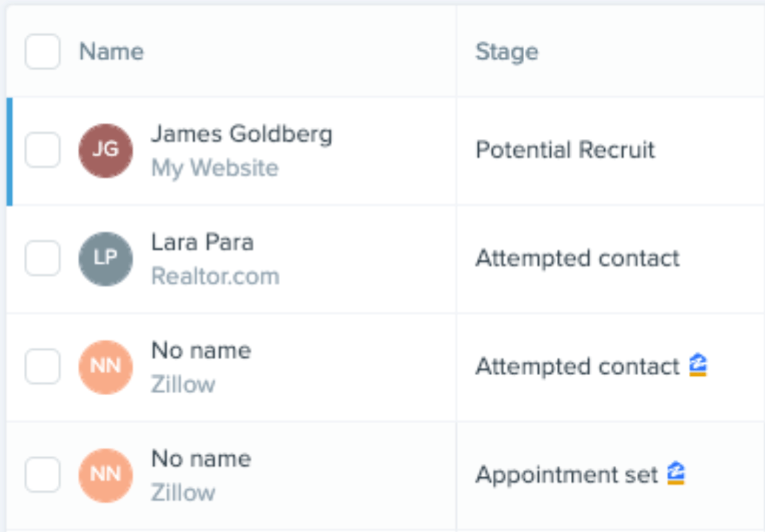Screen dimensions: 765x532
Task: Sort leads by the Stage column
Action: tap(506, 52)
